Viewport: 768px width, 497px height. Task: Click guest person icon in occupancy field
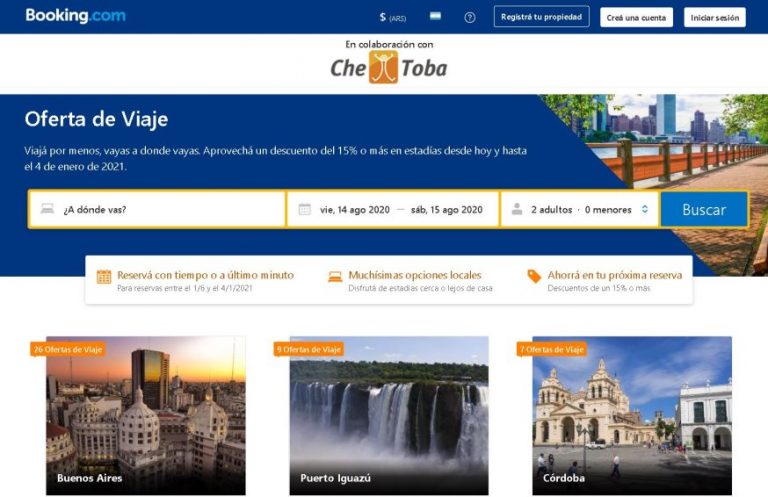[x=517, y=210]
